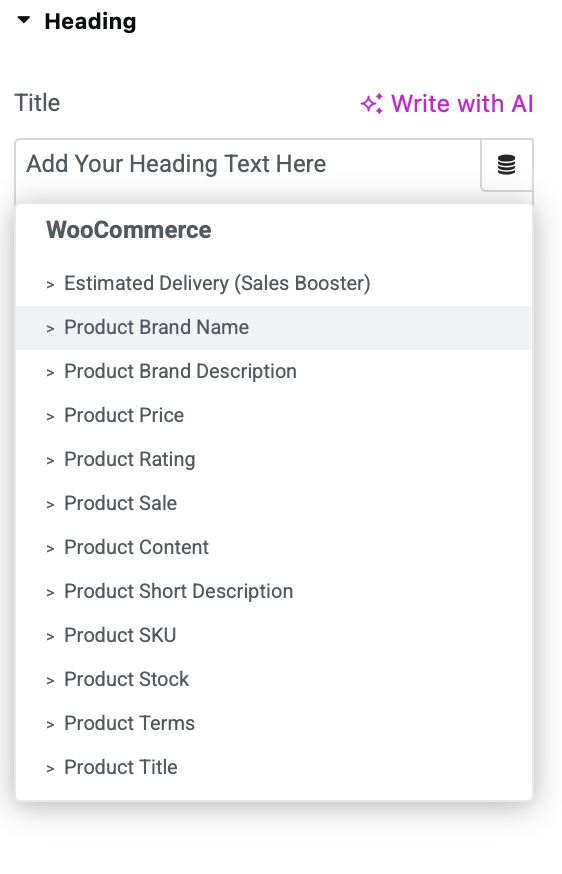Image resolution: width=562 pixels, height=874 pixels.
Task: Click the Title field label
Action: tap(37, 103)
